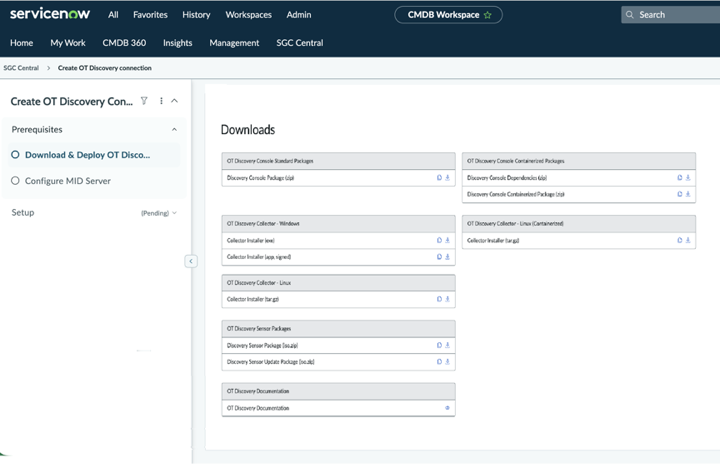Collapse the left sidebar with arrow handle
This screenshot has height=468, width=720.
(191, 261)
